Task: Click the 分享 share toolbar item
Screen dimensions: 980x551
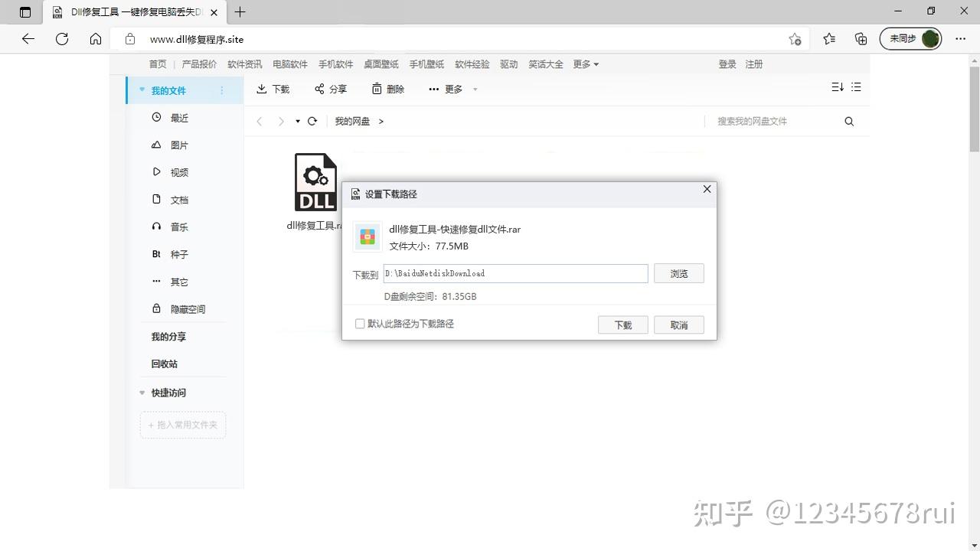Action: pos(331,89)
